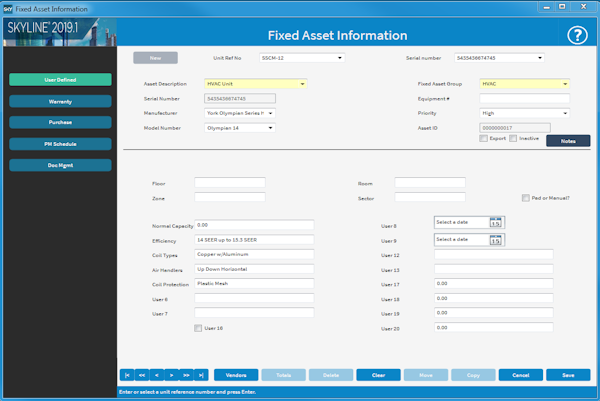Jump to last record navigation arrow
This screenshot has height=401, width=600.
201,375
